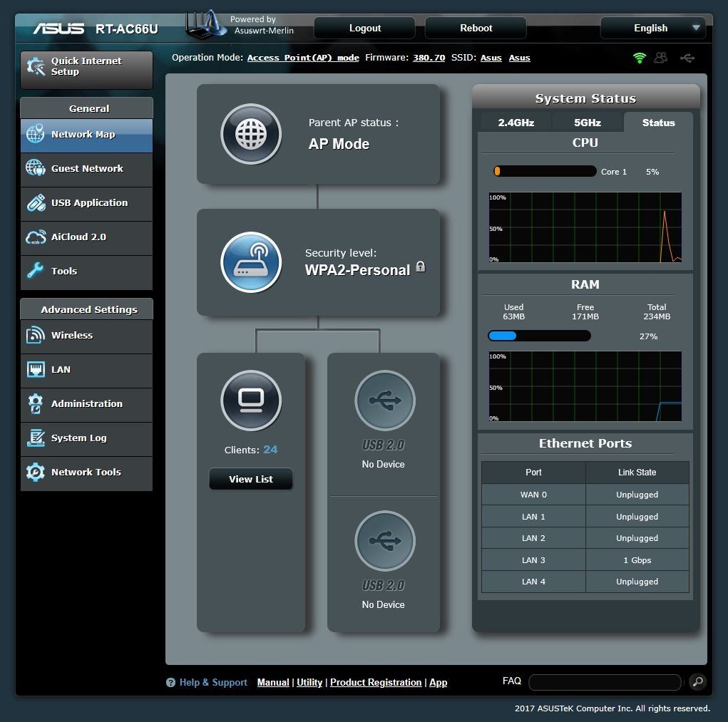This screenshot has width=728, height=722.
Task: Click the Parent AP globe icon
Action: 251,134
